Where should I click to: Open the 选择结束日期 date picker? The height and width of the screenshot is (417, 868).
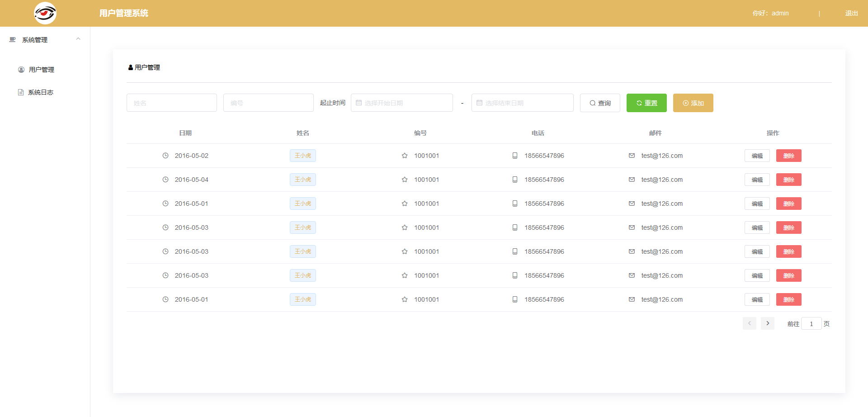pos(523,103)
